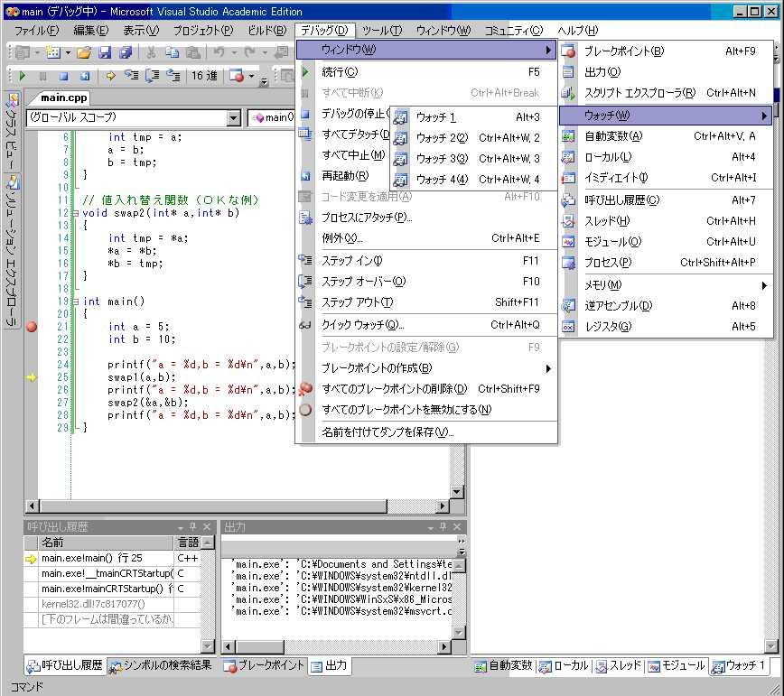Select main.exe!mainCRTStartup() call stack row

click(112, 589)
